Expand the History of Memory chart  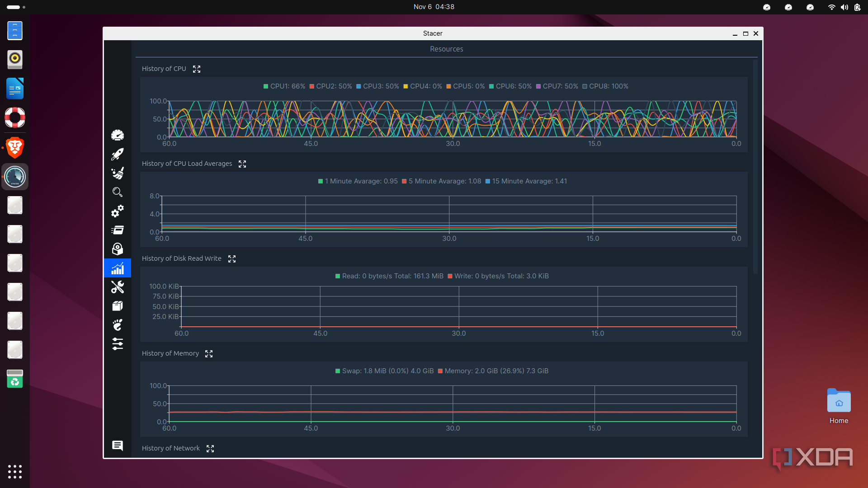coord(209,354)
